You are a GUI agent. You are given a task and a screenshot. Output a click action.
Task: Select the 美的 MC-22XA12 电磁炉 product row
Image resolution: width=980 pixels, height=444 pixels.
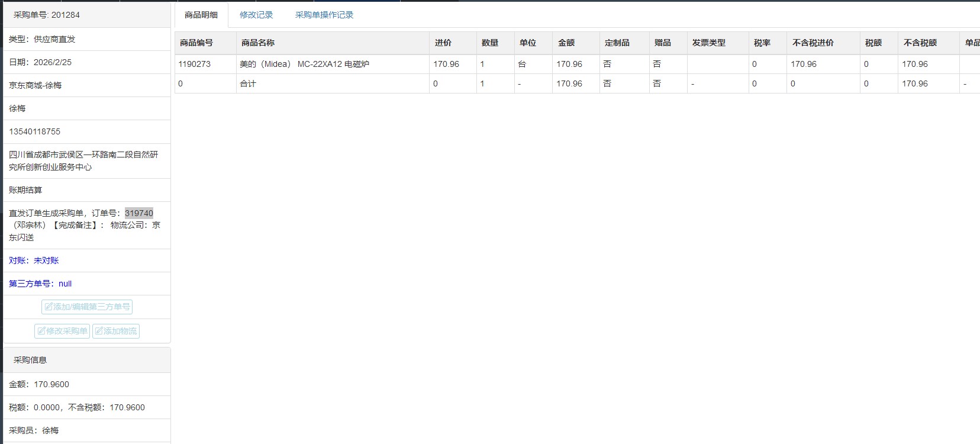click(304, 64)
